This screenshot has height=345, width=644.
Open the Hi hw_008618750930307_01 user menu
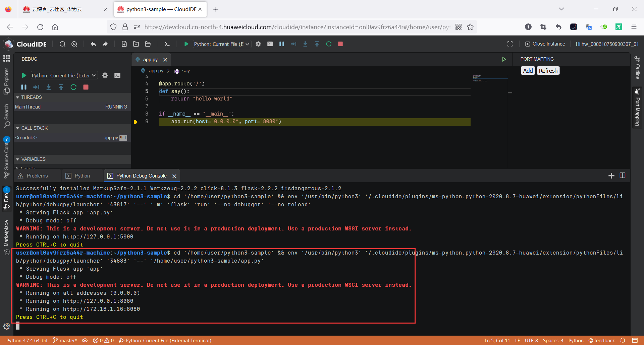coord(607,44)
